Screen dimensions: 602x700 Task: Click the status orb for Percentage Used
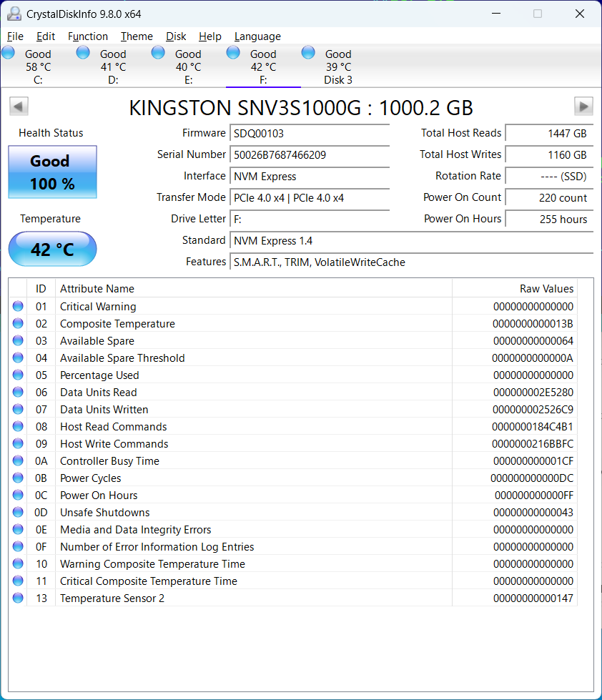(18, 375)
